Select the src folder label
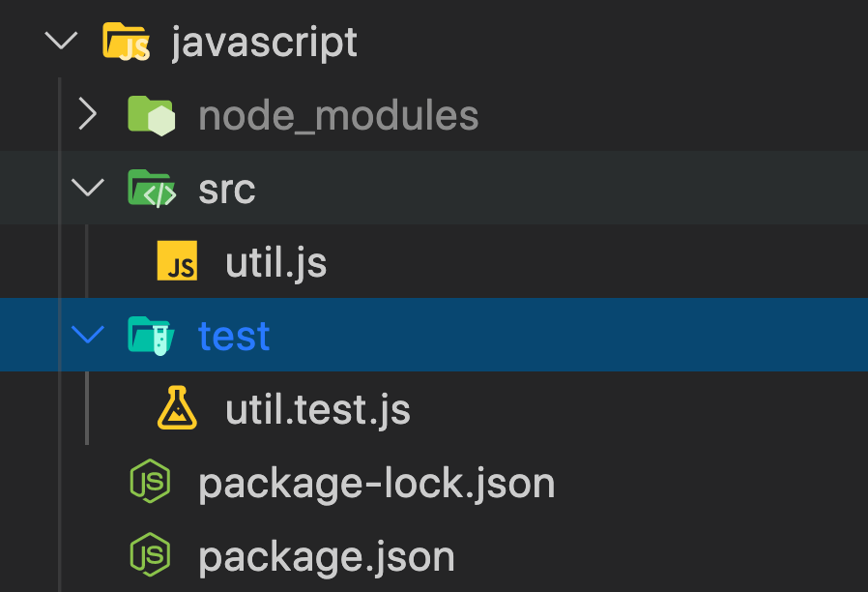 (x=226, y=188)
